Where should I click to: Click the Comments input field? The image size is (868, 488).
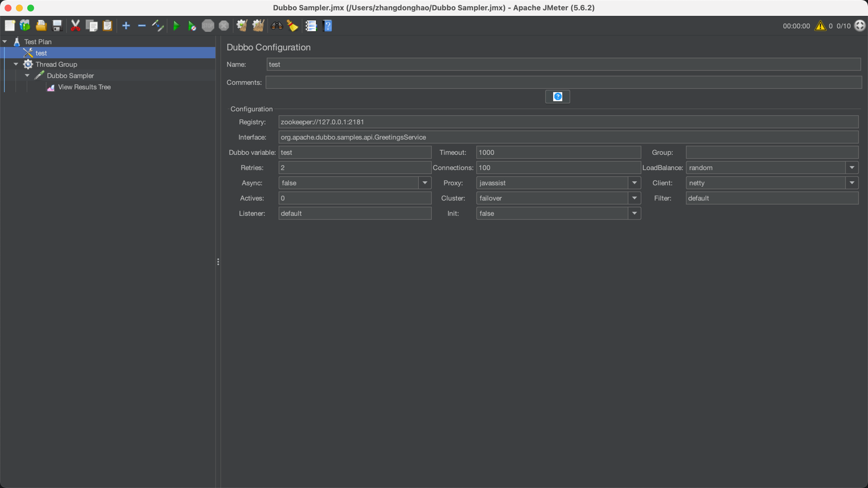(x=563, y=82)
